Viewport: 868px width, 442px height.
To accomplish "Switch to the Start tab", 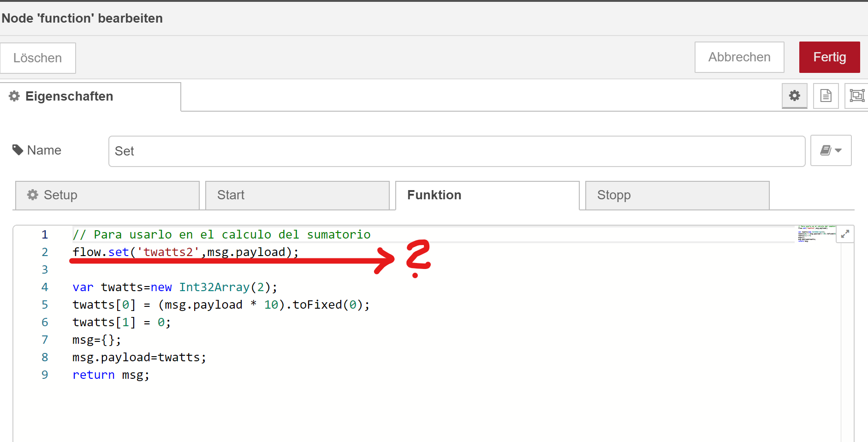I will pos(297,195).
